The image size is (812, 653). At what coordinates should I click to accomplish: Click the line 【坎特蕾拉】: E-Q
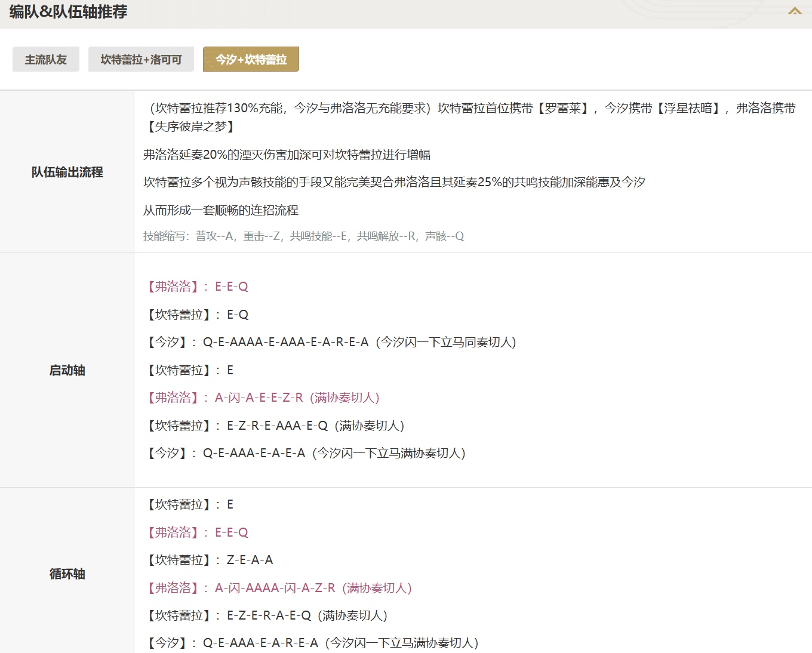click(x=196, y=315)
